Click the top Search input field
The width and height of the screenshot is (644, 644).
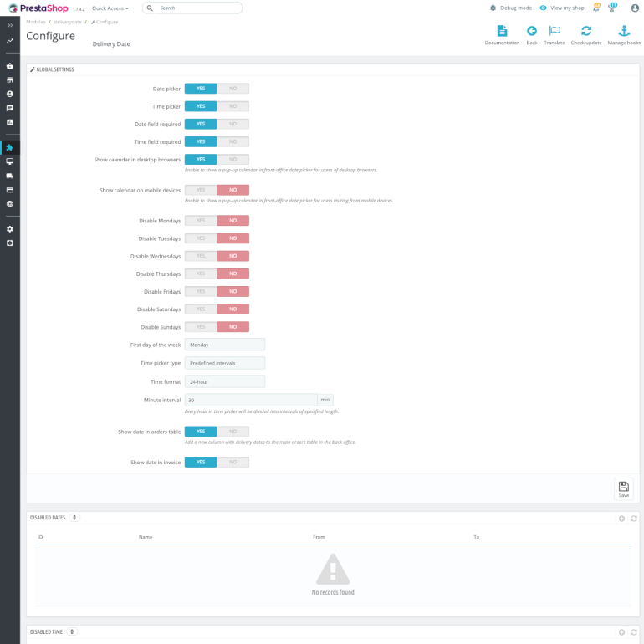click(192, 8)
